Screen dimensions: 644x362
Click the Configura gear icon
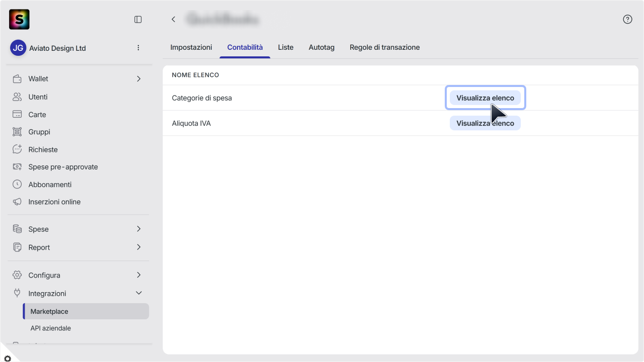(17, 275)
